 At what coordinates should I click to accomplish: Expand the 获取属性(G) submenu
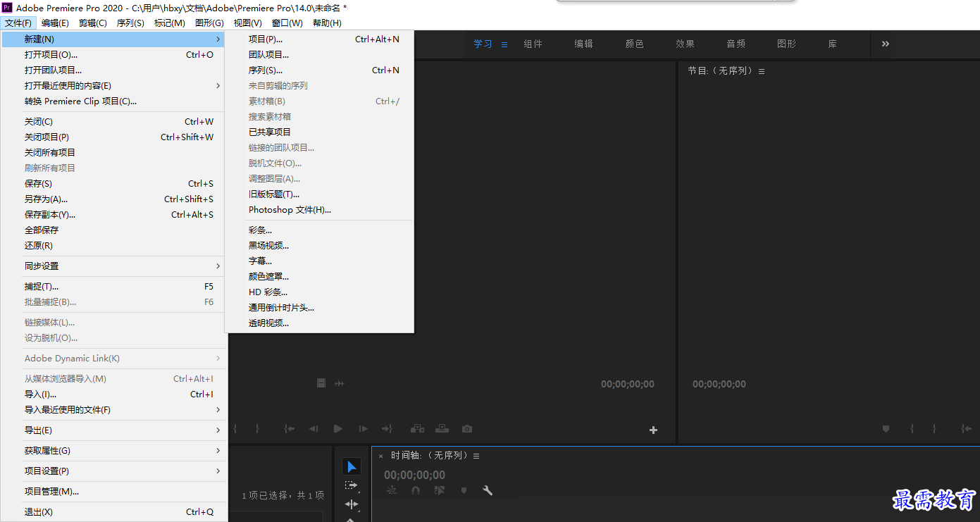pyautogui.click(x=116, y=451)
